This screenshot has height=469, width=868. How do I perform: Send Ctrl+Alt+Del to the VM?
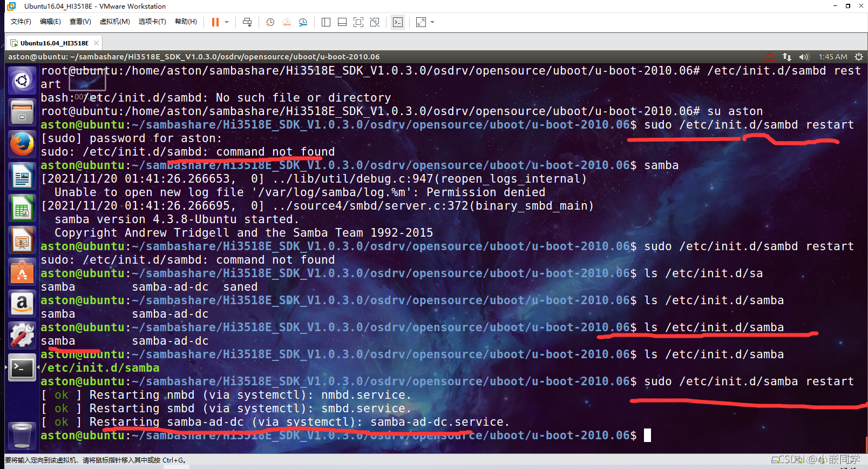coord(247,22)
